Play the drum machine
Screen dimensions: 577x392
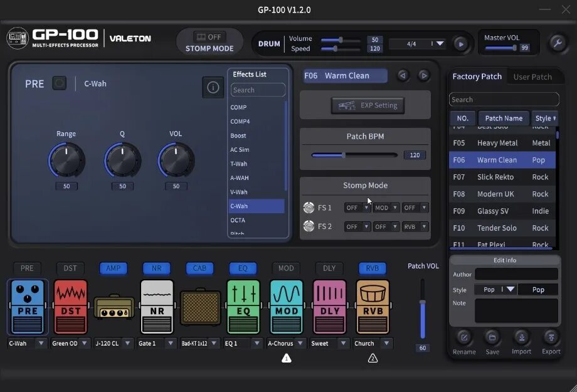(461, 44)
